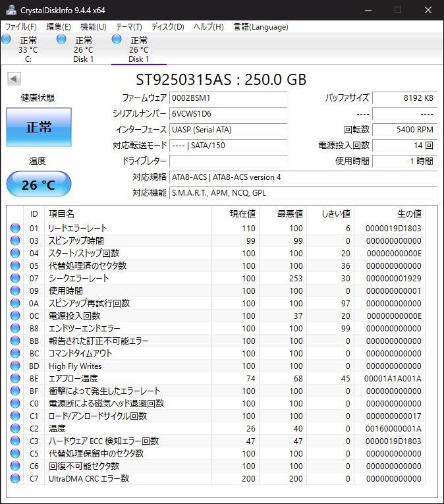Select the リードエラーレート attribute name
Screen dimensions: 444x504
(78, 228)
